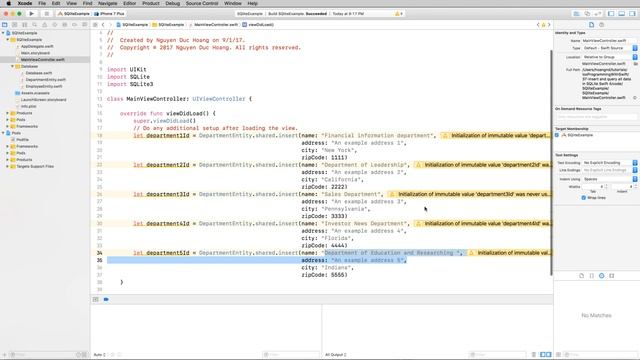Select the iPhone 7 Plus destination
This screenshot has height=360, width=640.
click(109, 13)
